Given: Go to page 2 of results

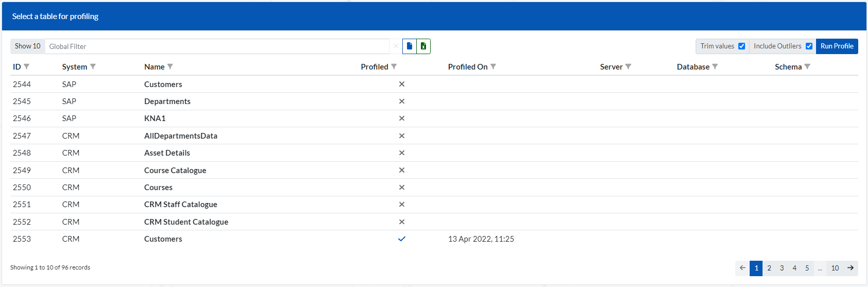Looking at the screenshot, I should (769, 268).
